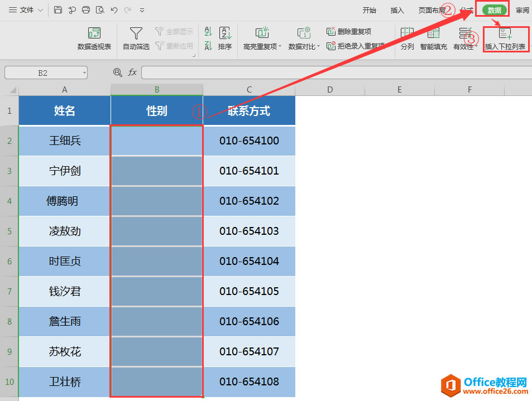
Task: Click the 联系方式 header cell
Action: pyautogui.click(x=249, y=110)
